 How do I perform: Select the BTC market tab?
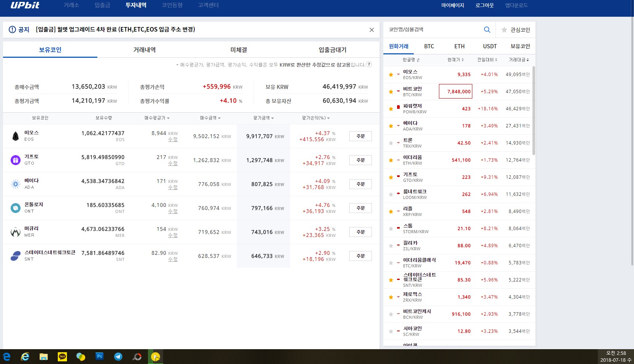(x=429, y=46)
